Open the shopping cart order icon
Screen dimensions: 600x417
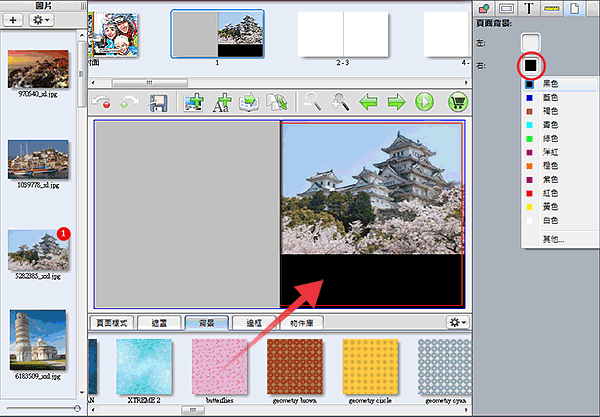tap(458, 102)
